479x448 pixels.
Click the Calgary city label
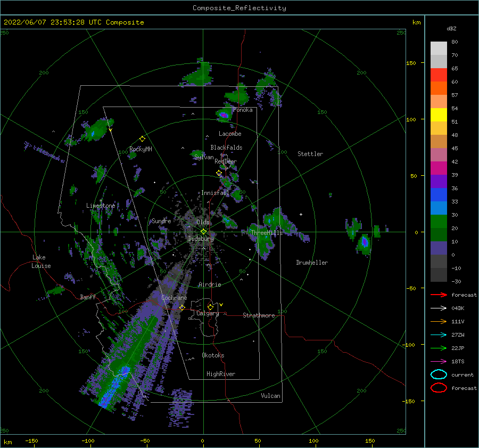point(208,313)
